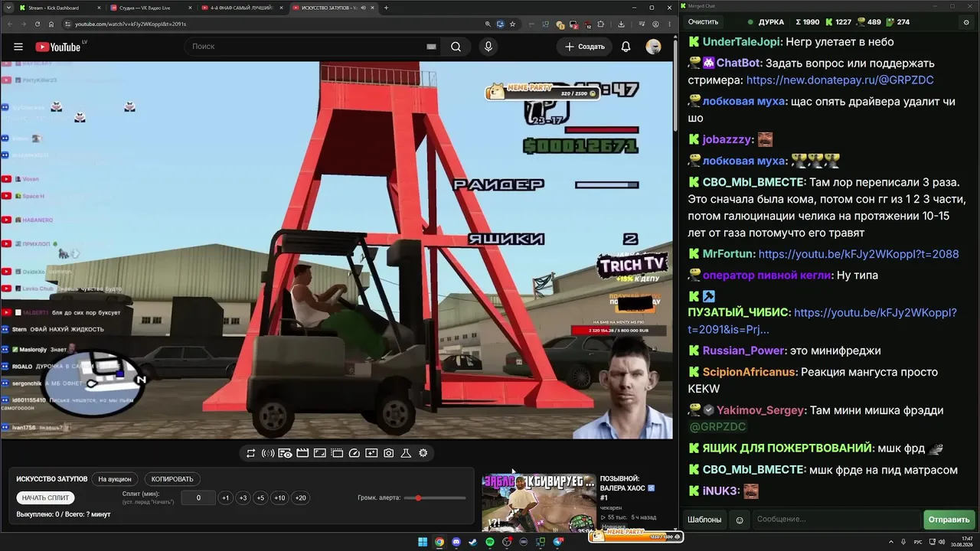Add 10 minutes with the +10 button
Viewport: 980px width, 551px height.
point(279,497)
